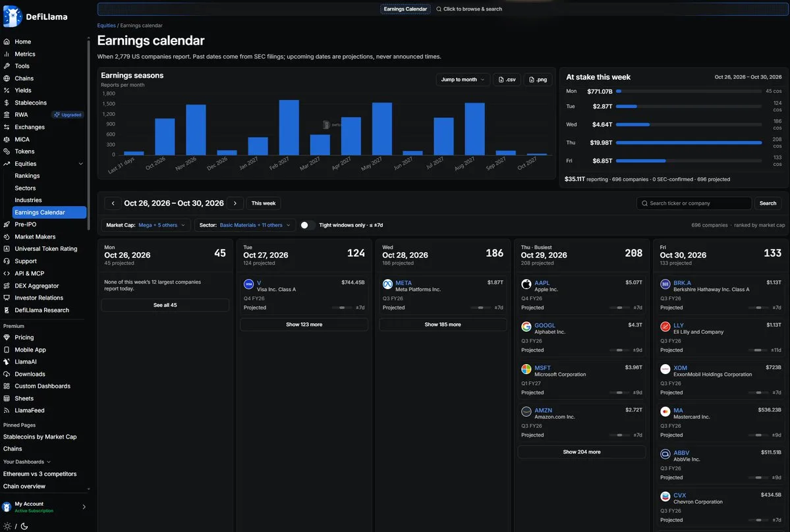Click Show 204 more on Thursday

click(x=581, y=452)
